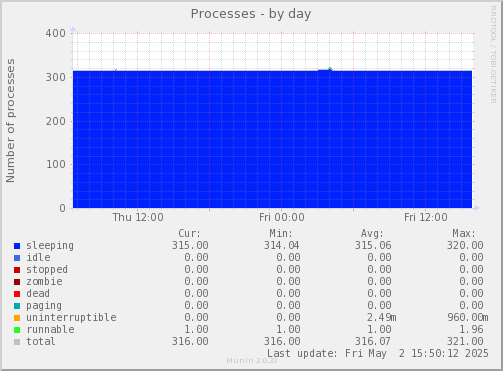Click the 300 y-axis tick label
Image resolution: width=503 pixels, height=371 pixels.
(56, 77)
